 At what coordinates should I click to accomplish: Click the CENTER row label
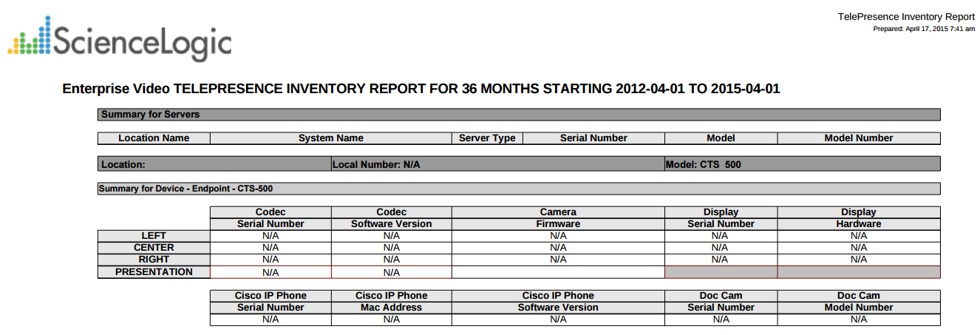154,248
